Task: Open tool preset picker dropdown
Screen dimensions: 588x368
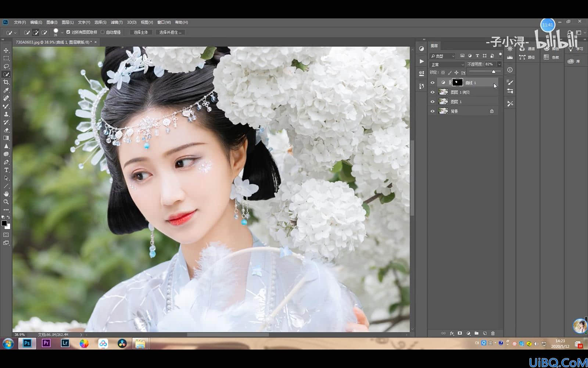Action: [x=15, y=33]
